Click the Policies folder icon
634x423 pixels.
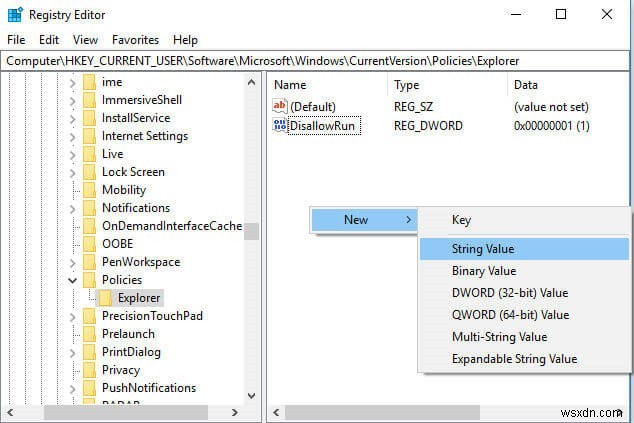(90, 280)
